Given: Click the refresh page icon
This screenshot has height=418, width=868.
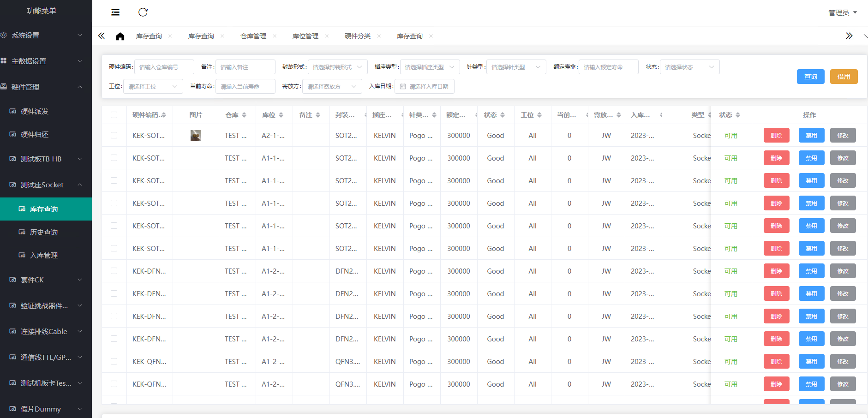Looking at the screenshot, I should point(143,12).
